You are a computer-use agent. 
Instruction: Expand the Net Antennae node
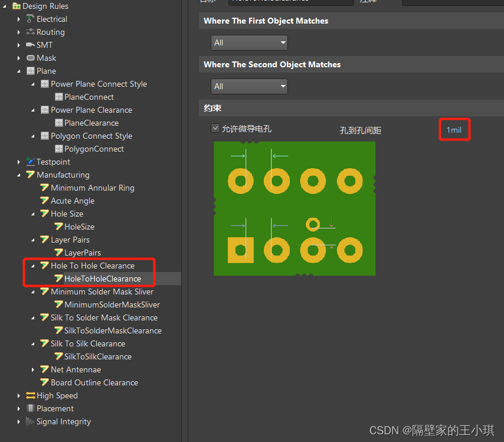pyautogui.click(x=33, y=369)
